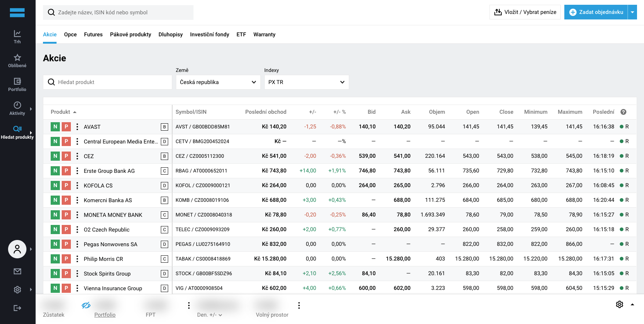
Task: Click the top global search field
Action: tap(118, 12)
